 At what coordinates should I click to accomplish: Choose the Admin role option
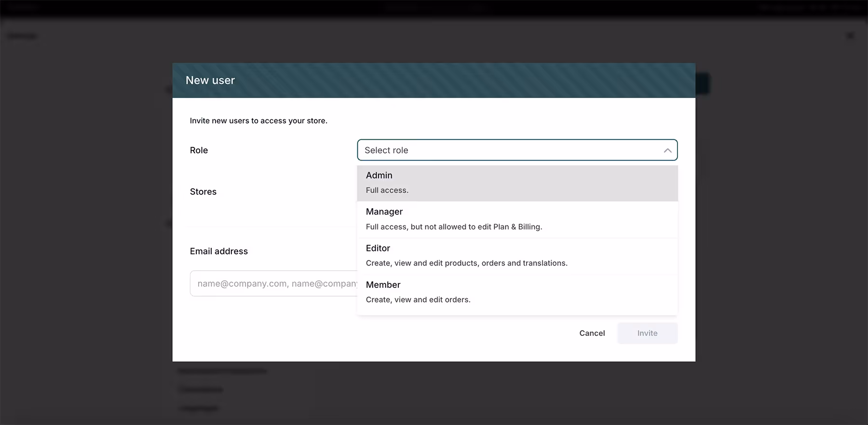click(x=517, y=183)
